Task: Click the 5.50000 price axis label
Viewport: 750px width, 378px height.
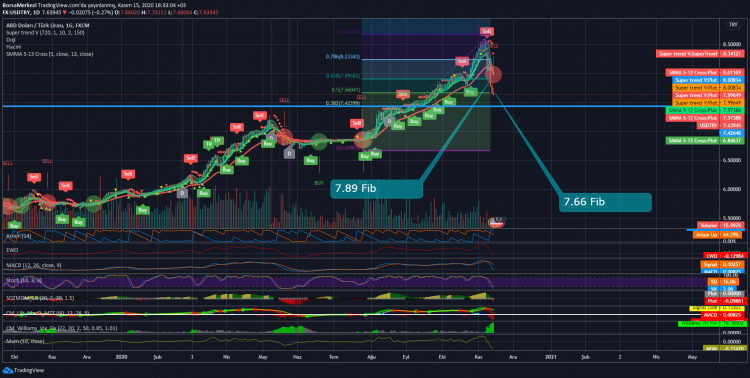Action: [733, 218]
